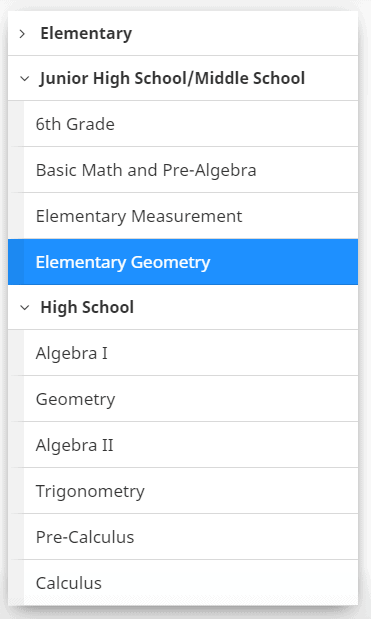Open the Calculus entry
This screenshot has height=619, width=371.
[191, 583]
